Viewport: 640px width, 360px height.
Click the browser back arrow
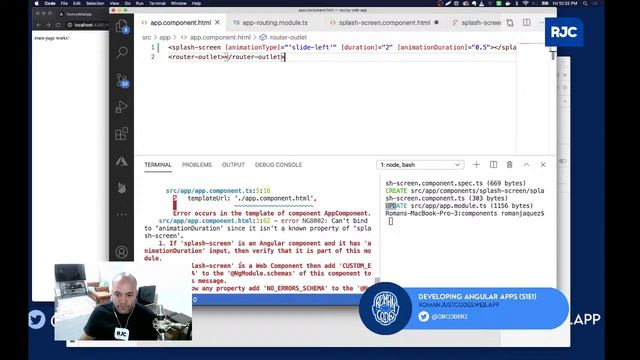[39, 25]
